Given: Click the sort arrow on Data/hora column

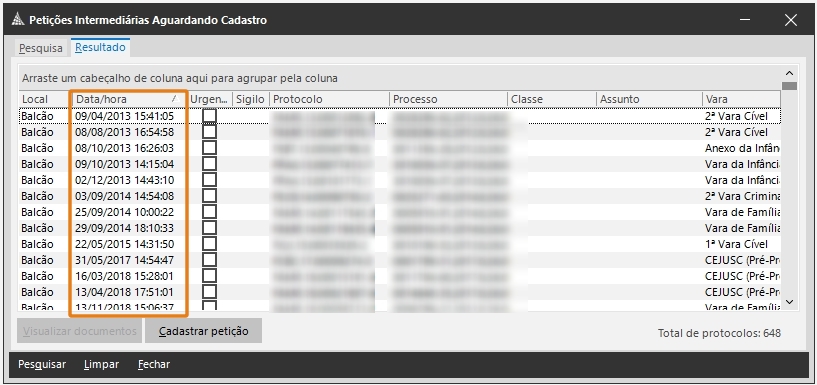Looking at the screenshot, I should [175, 98].
